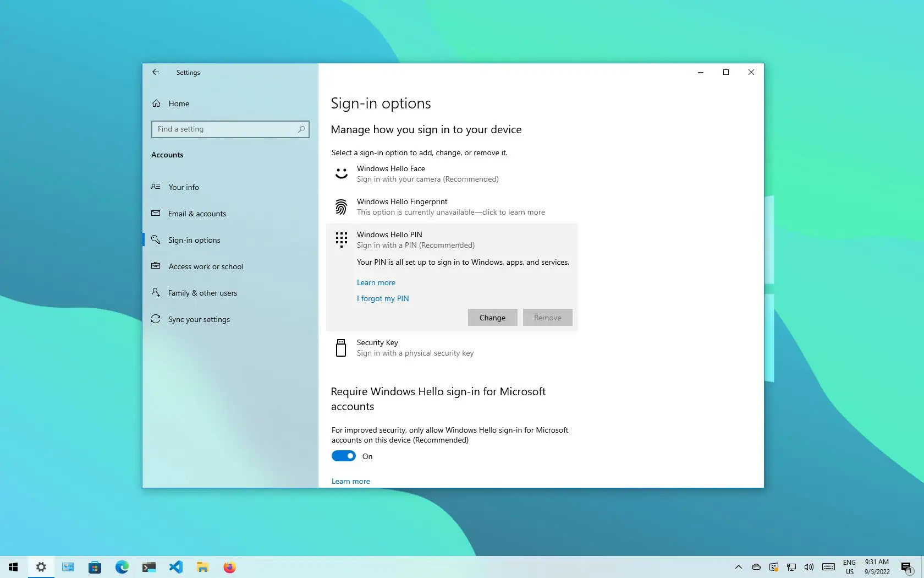This screenshot has height=578, width=924.
Task: Click the I forgot my PIN link
Action: point(382,298)
